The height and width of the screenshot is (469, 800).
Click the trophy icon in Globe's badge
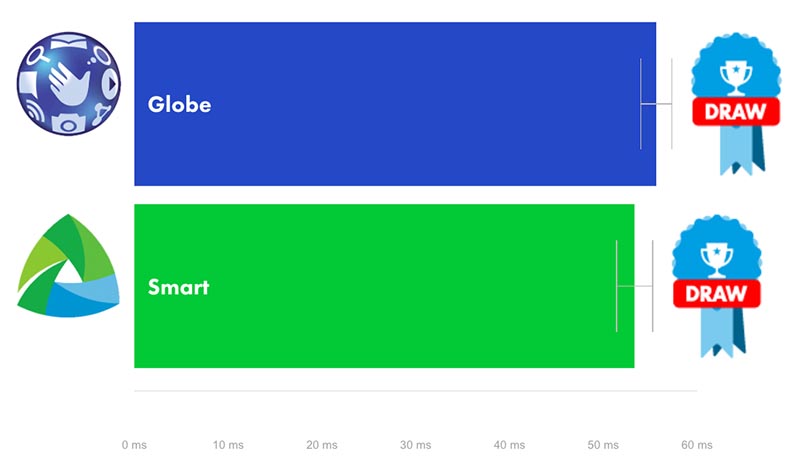pos(736,78)
